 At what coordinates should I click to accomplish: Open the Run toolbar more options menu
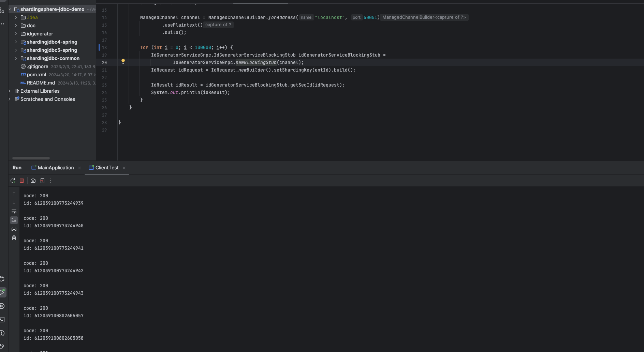point(51,181)
